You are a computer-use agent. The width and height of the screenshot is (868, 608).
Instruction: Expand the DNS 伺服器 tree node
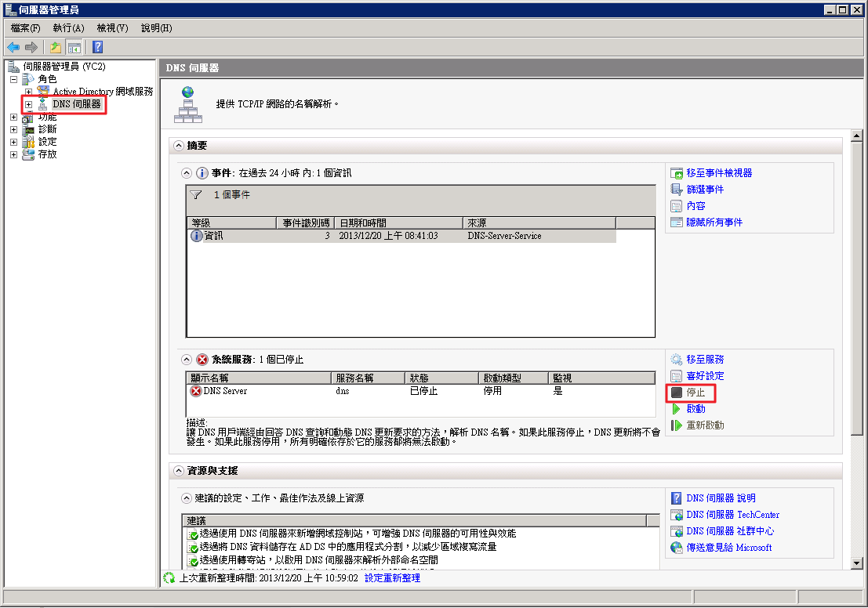pyautogui.click(x=28, y=104)
